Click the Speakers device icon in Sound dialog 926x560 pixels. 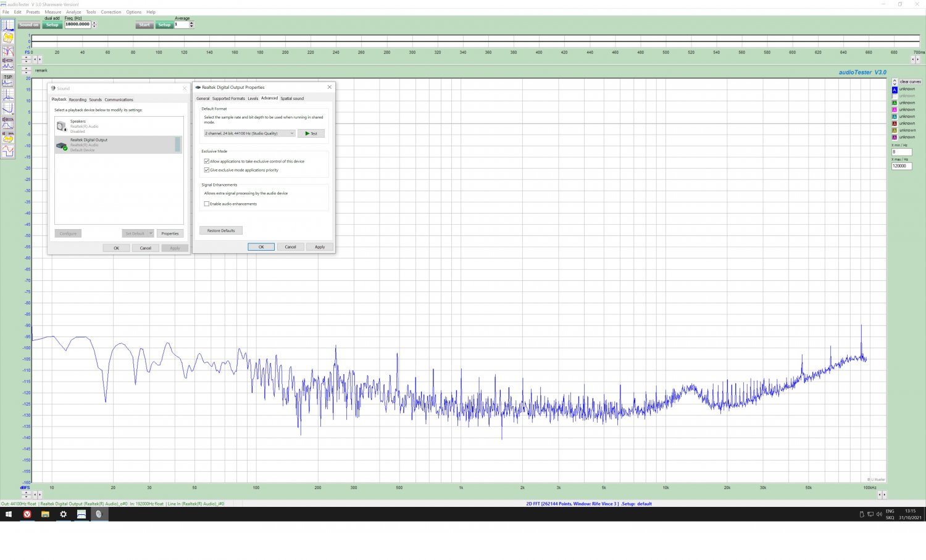[x=62, y=127]
